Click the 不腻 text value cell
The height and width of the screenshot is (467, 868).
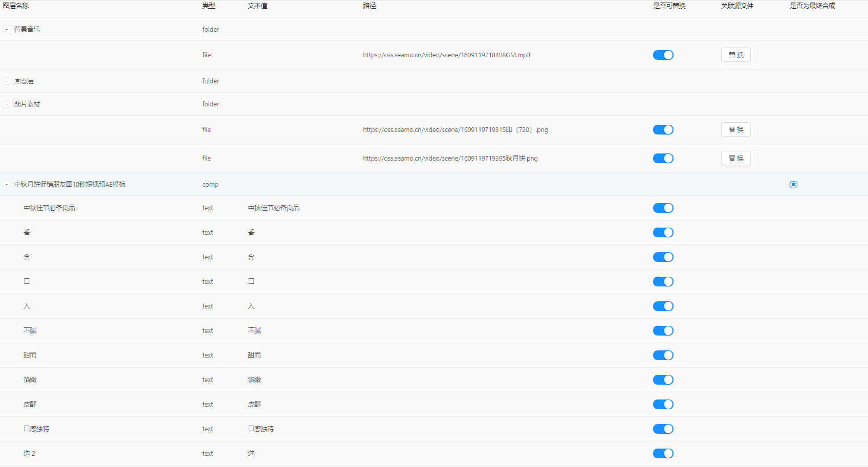(254, 331)
